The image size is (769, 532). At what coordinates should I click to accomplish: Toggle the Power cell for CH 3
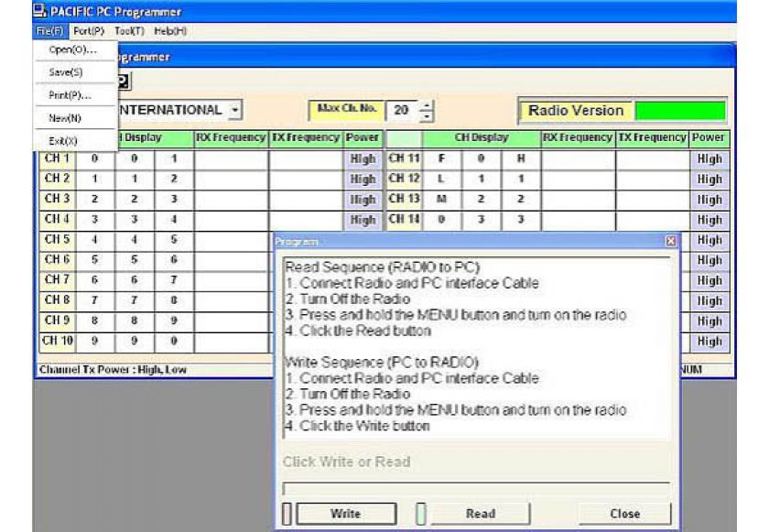pos(363,200)
